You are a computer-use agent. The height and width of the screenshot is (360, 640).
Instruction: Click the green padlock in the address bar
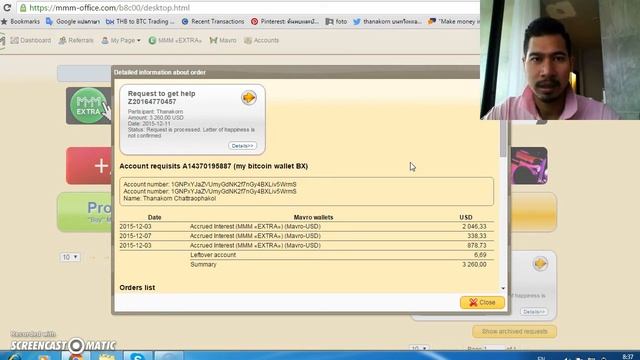(23, 8)
